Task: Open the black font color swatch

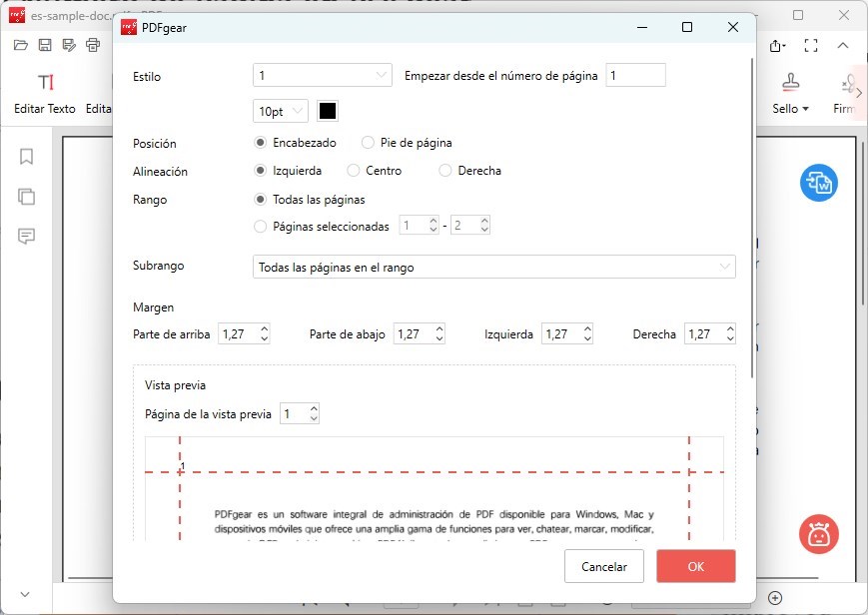Action: 328,111
